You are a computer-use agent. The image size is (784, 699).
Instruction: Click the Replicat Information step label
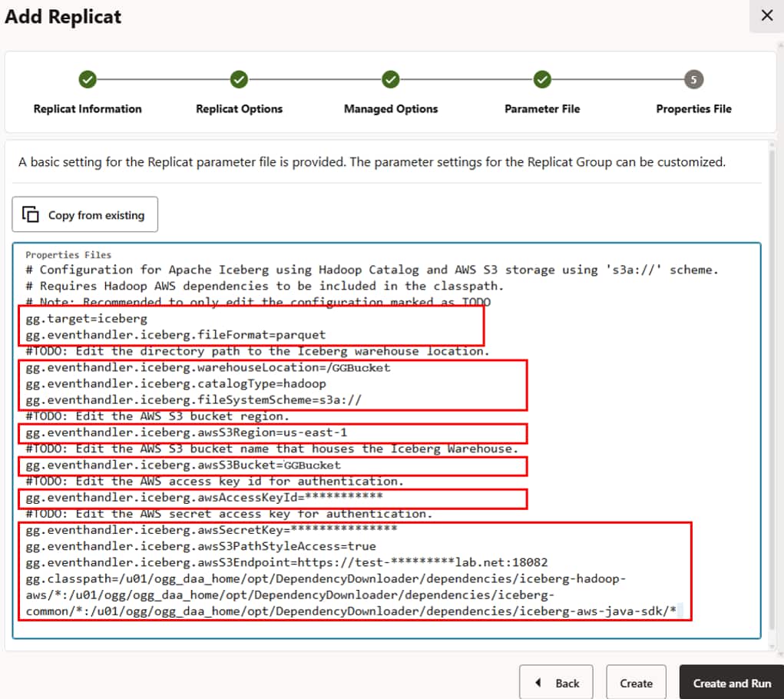88,108
